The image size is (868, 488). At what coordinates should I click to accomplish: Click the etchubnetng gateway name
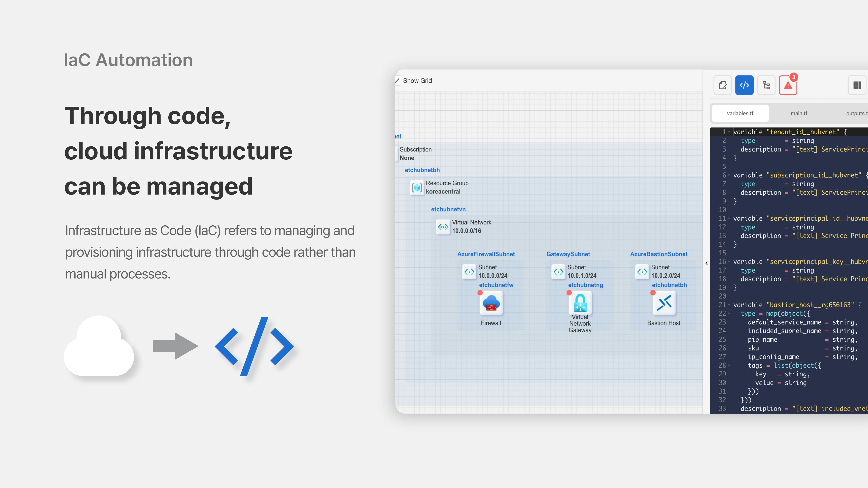click(586, 285)
